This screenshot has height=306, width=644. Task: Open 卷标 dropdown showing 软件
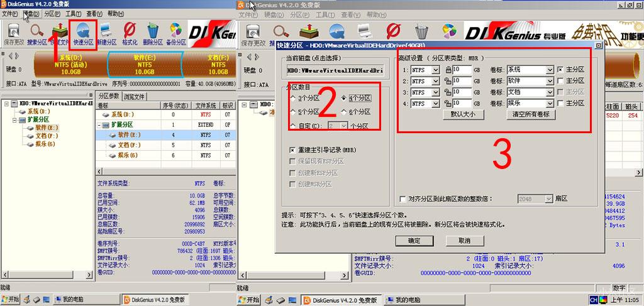click(x=550, y=82)
